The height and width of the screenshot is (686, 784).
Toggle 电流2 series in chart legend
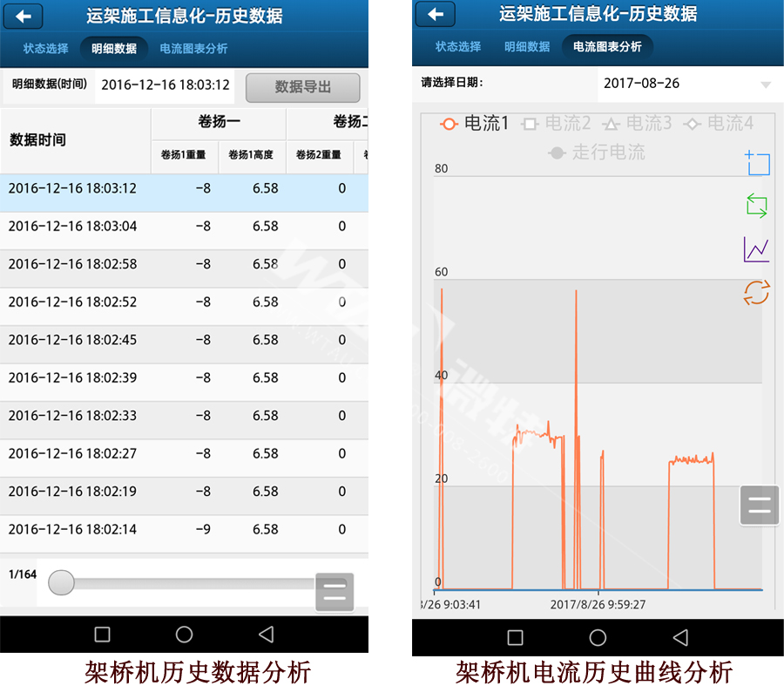(556, 124)
